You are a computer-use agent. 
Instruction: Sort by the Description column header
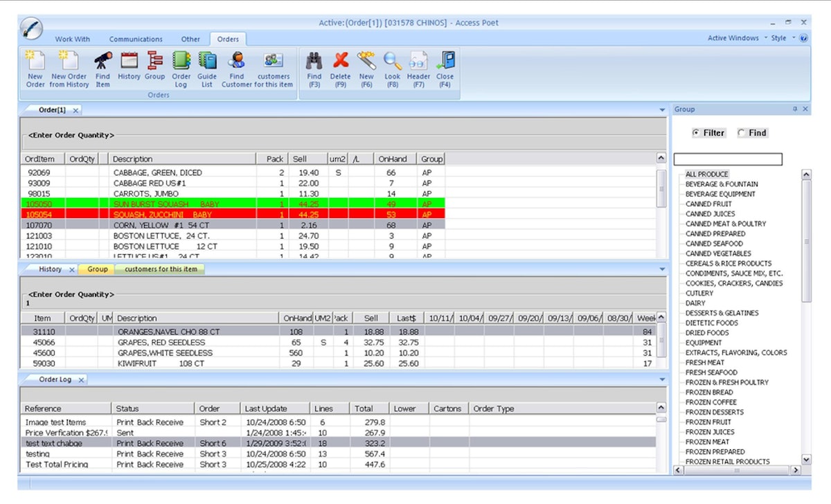pyautogui.click(x=132, y=159)
